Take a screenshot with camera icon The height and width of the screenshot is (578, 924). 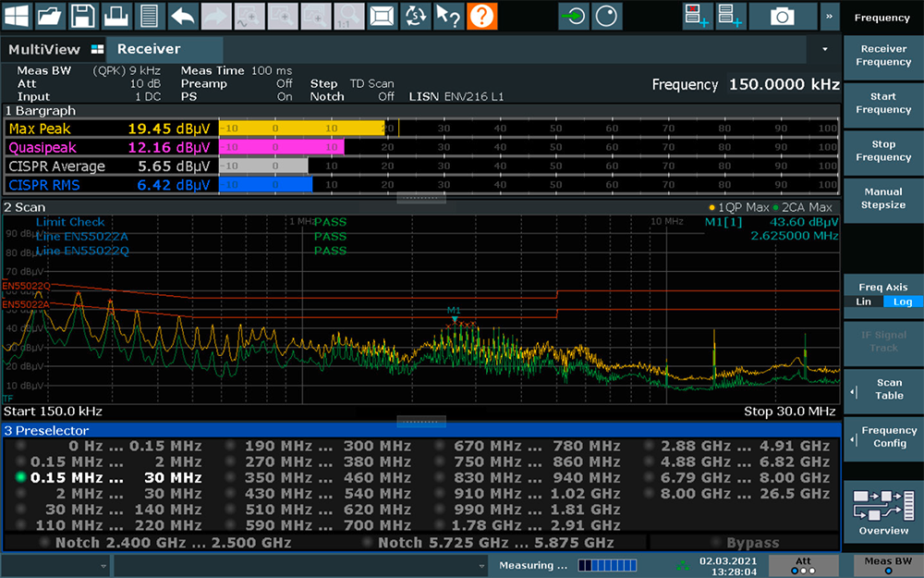[782, 16]
